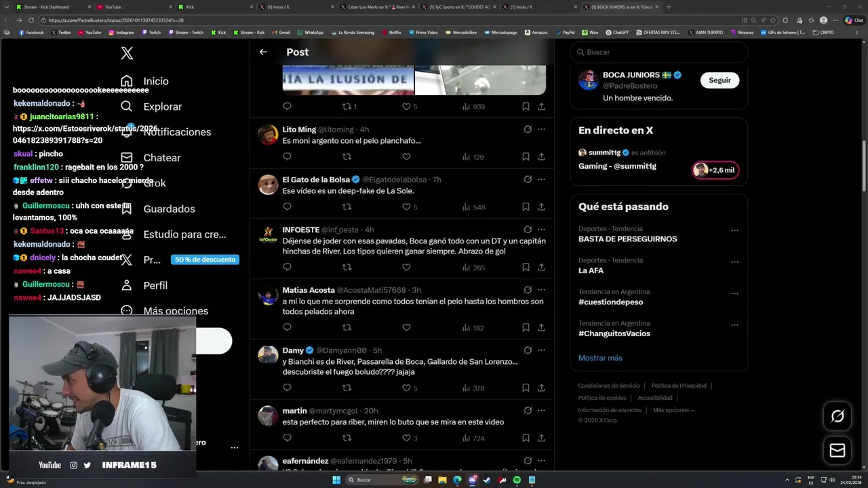Open Lito Ming's profile avatar
Screen dimensions: 868x488
pos(268,134)
